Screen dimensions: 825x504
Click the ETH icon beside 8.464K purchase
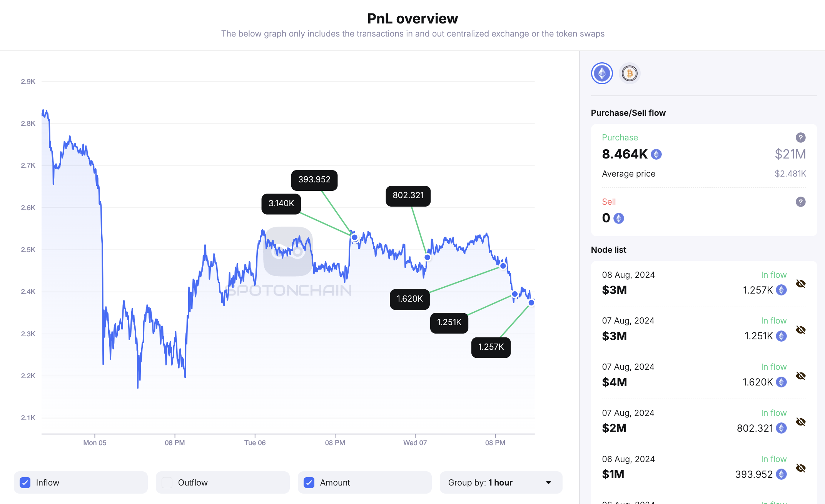tap(656, 154)
